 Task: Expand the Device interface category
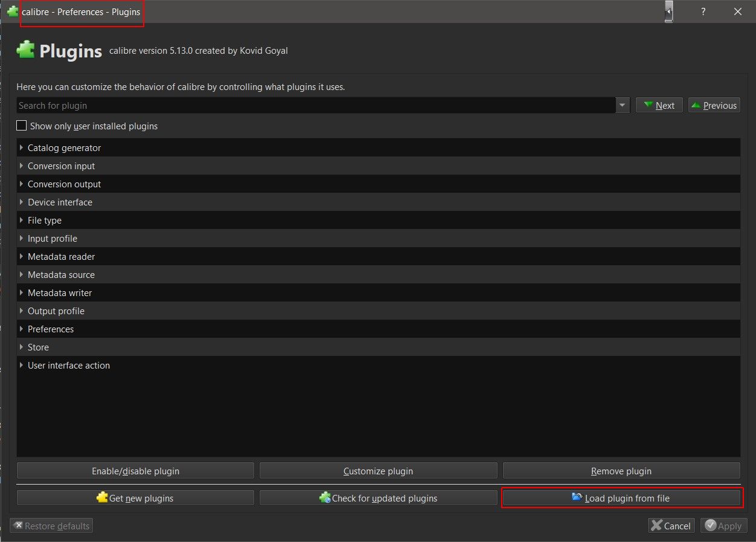[22, 202]
